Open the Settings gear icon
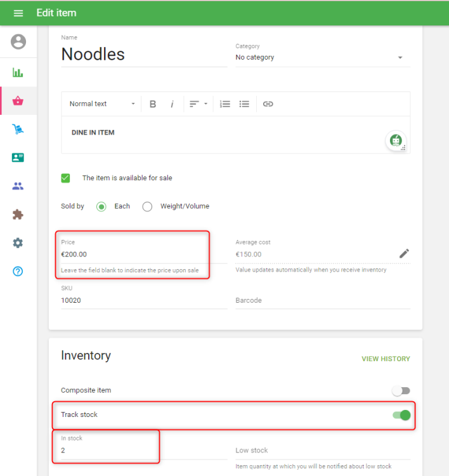 (x=18, y=243)
